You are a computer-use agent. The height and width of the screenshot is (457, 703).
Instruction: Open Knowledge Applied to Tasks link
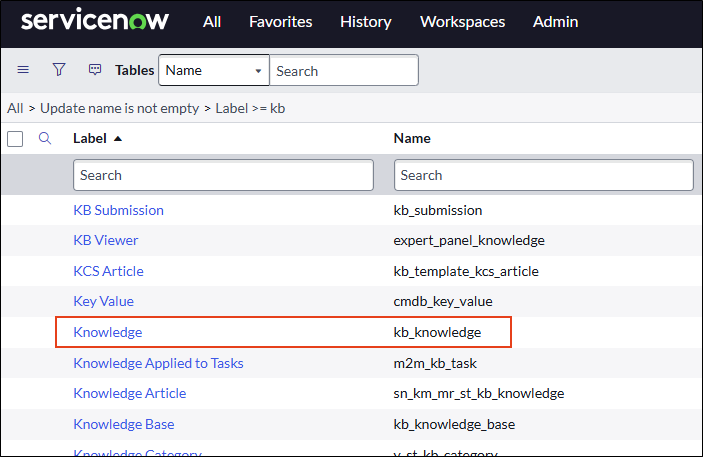[x=158, y=363]
